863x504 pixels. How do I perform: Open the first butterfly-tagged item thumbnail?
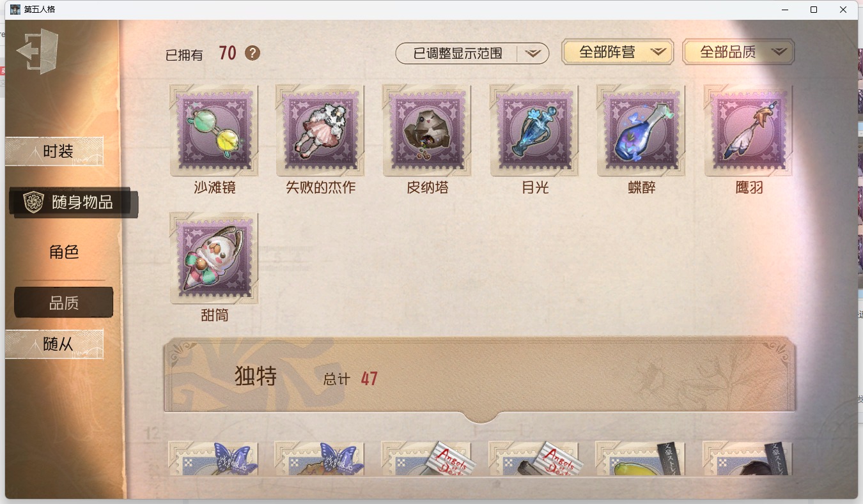[x=214, y=459]
